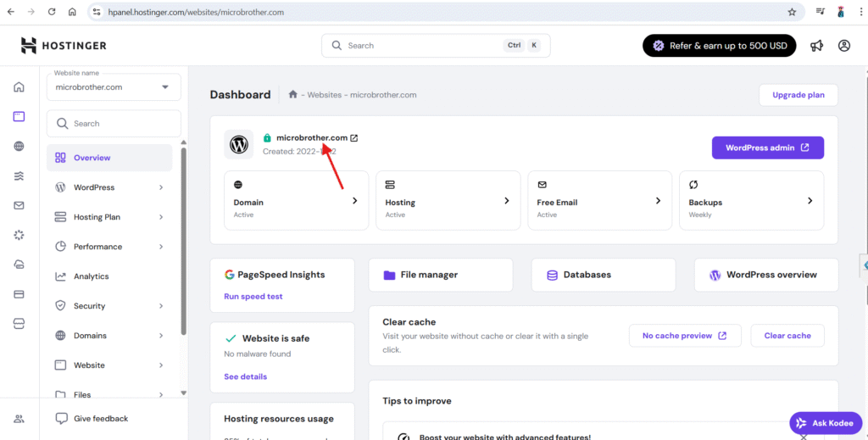Focus the top Search field
Viewport: 868px width, 440px height.
click(x=424, y=46)
